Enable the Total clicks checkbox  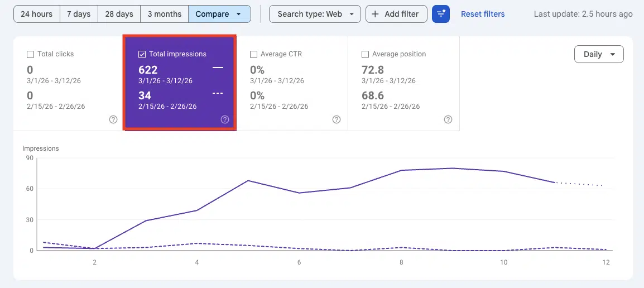(31, 55)
